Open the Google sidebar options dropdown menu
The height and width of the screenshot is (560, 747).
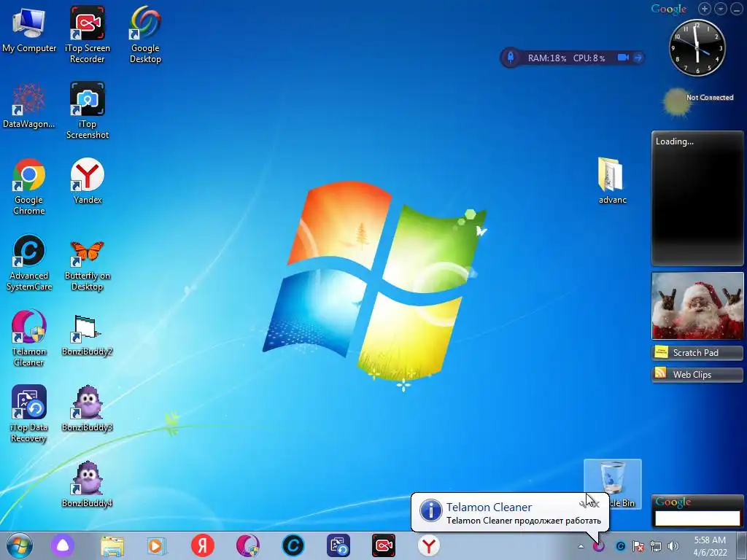pos(721,9)
